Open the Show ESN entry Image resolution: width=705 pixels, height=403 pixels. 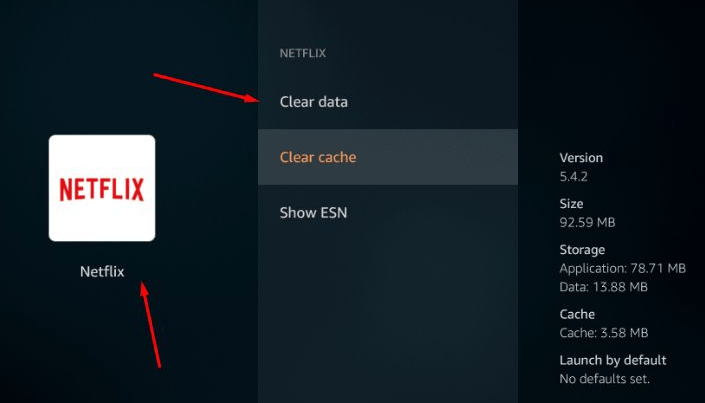coord(388,212)
